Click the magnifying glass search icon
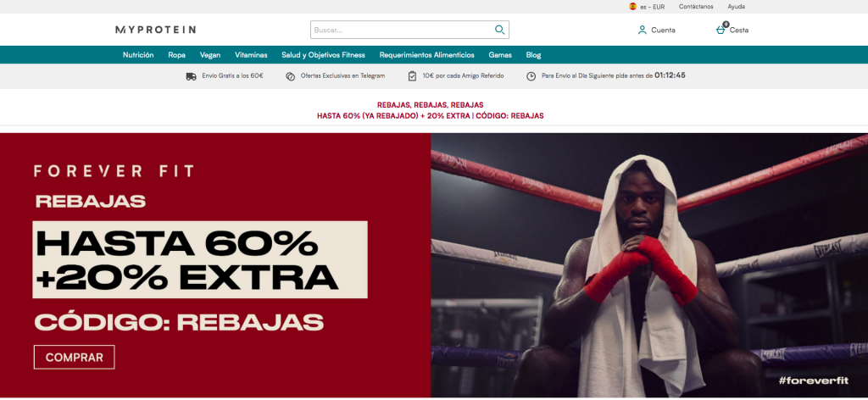 click(499, 30)
